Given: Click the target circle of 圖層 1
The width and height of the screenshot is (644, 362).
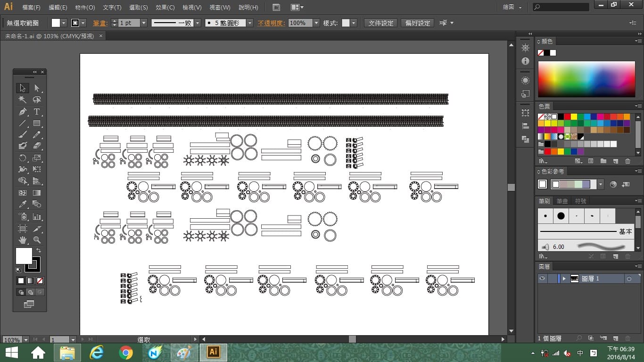Looking at the screenshot, I should [x=629, y=279].
